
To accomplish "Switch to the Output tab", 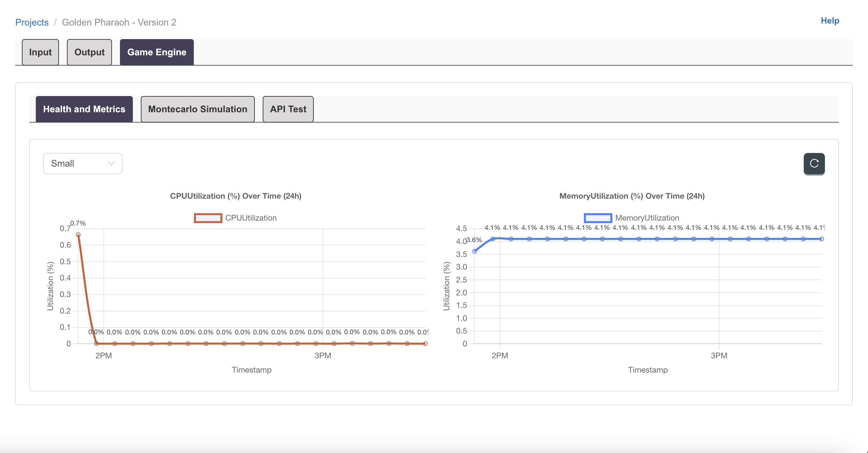I will [x=89, y=52].
